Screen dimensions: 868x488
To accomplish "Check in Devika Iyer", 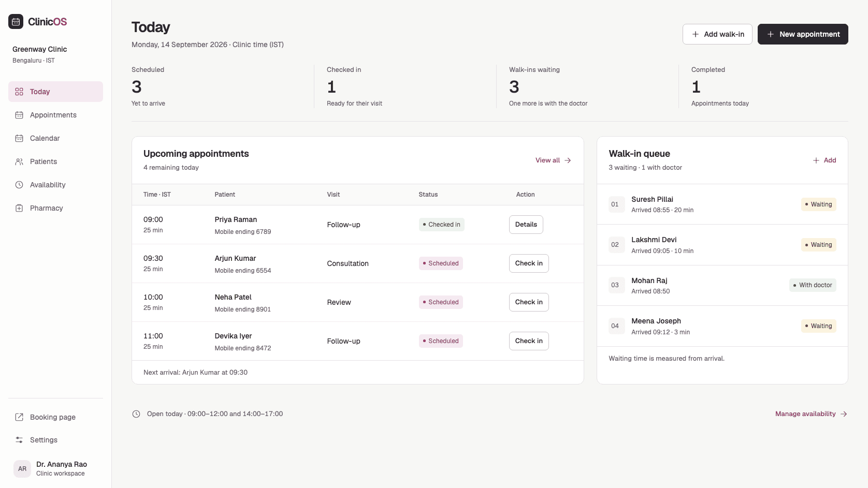I will [x=529, y=341].
